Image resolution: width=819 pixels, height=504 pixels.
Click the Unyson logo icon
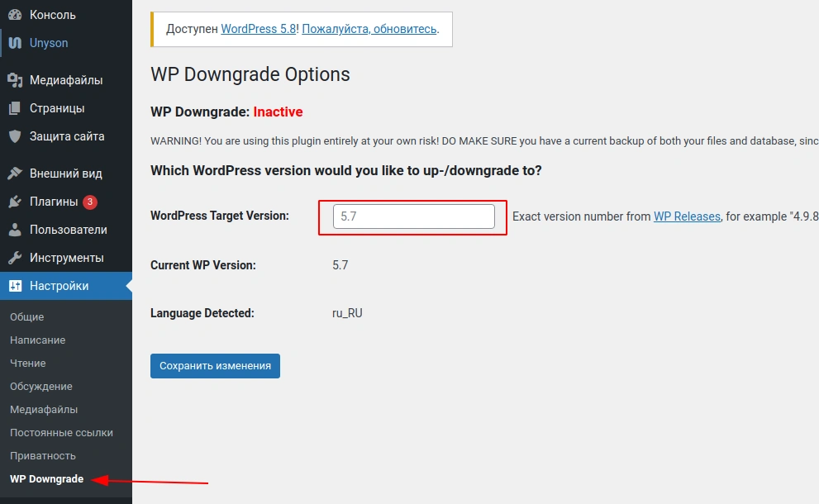coord(15,43)
